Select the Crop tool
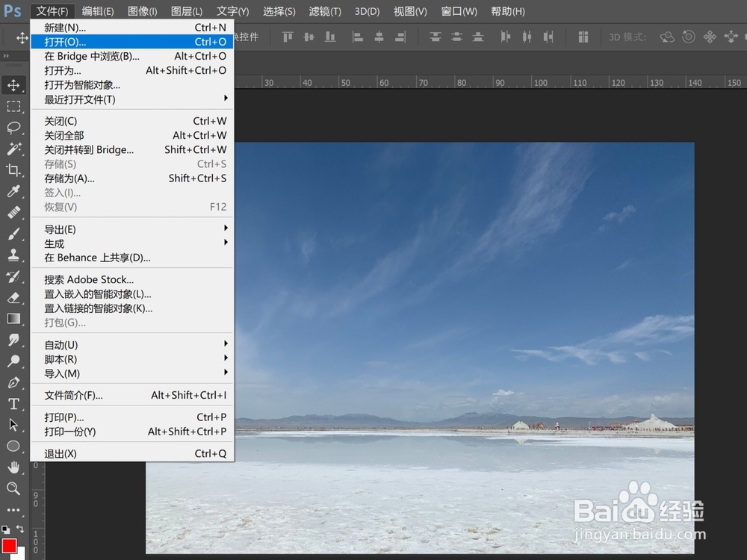This screenshot has height=560, width=747. [13, 170]
